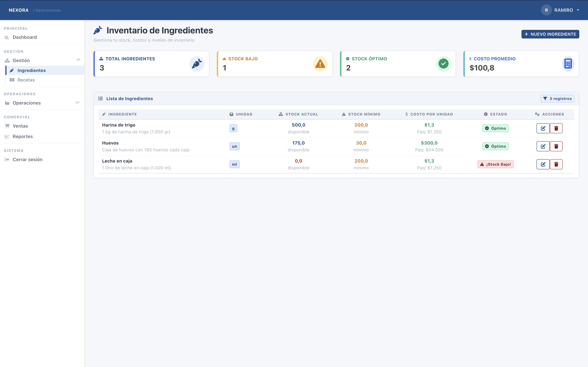Delete the Leche en caja ingredient

(556, 164)
